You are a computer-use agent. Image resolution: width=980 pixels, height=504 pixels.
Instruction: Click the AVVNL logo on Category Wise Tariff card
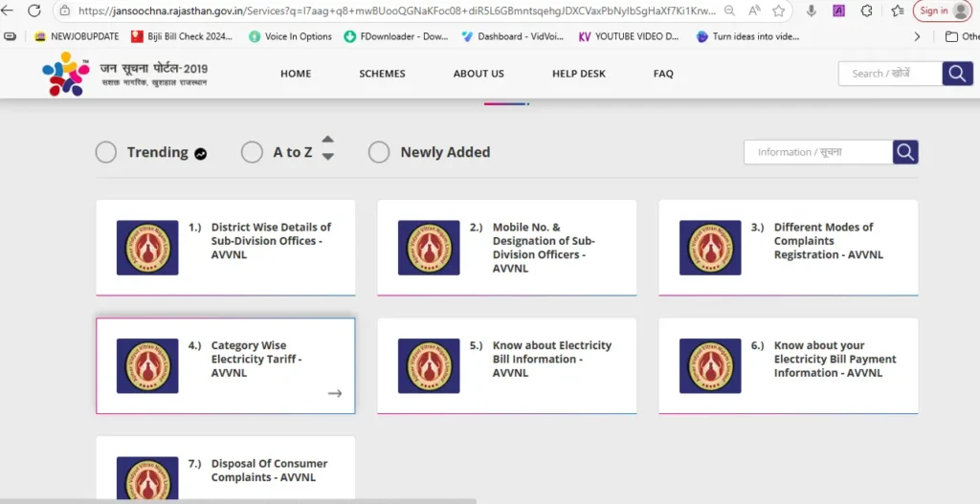[147, 365]
